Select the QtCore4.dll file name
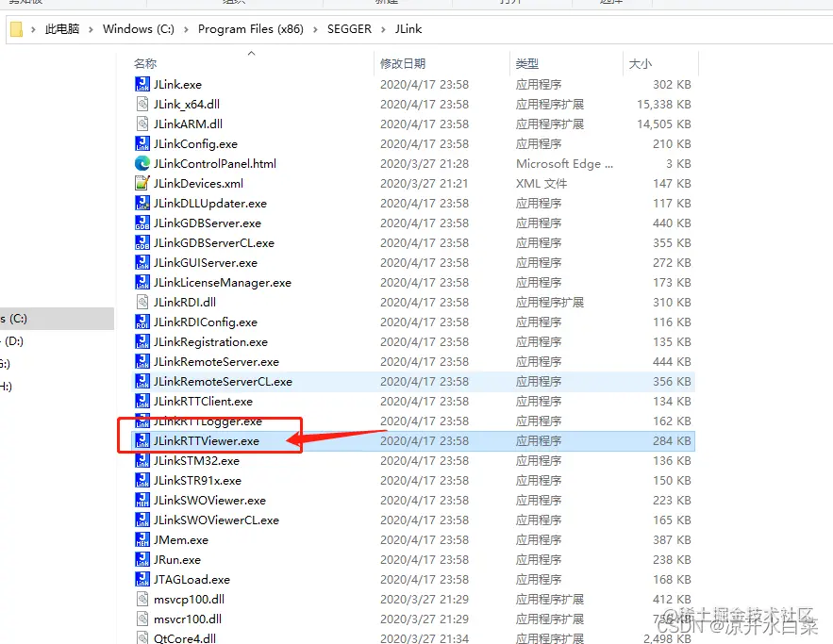 (x=184, y=638)
